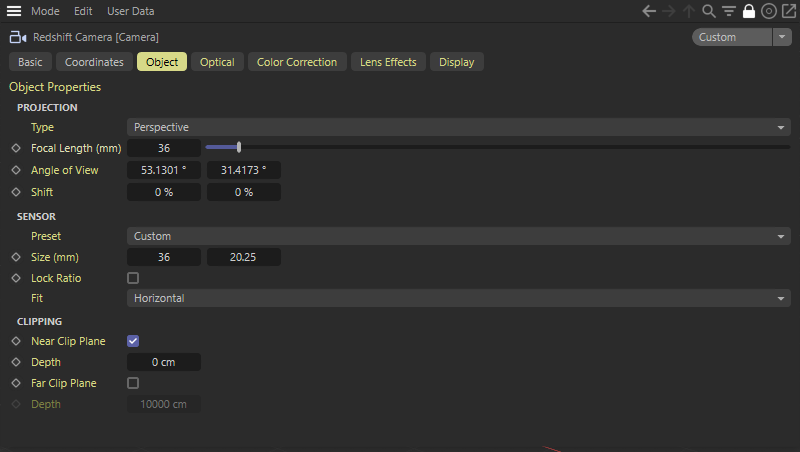Open the projection Type dropdown set to Perspective

[x=459, y=127]
